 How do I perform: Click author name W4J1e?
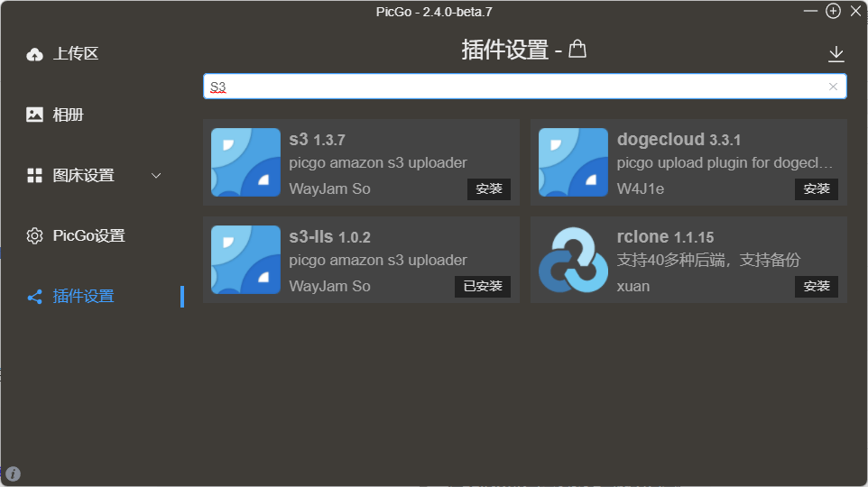tap(641, 188)
